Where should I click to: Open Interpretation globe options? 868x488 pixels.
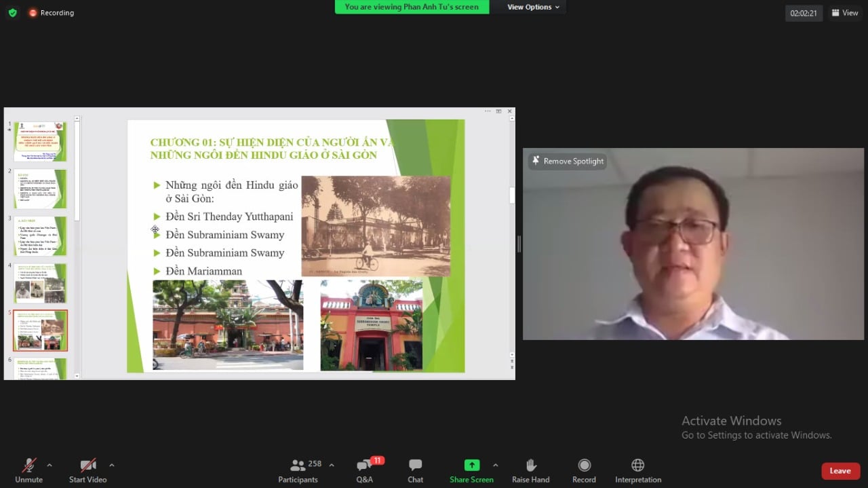coord(637,470)
